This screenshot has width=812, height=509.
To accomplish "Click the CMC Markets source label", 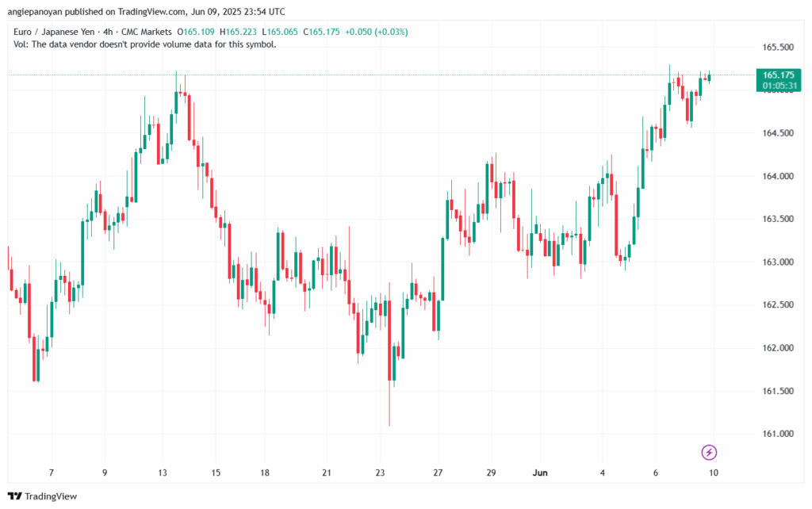I will (147, 32).
